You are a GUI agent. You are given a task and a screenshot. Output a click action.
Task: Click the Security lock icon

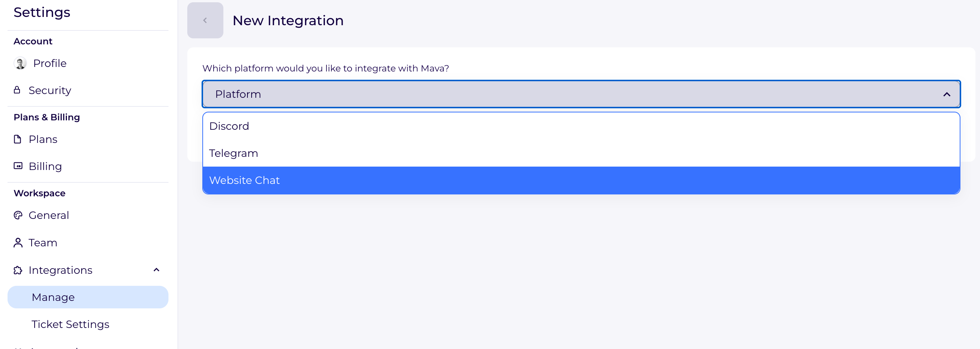[x=17, y=90]
